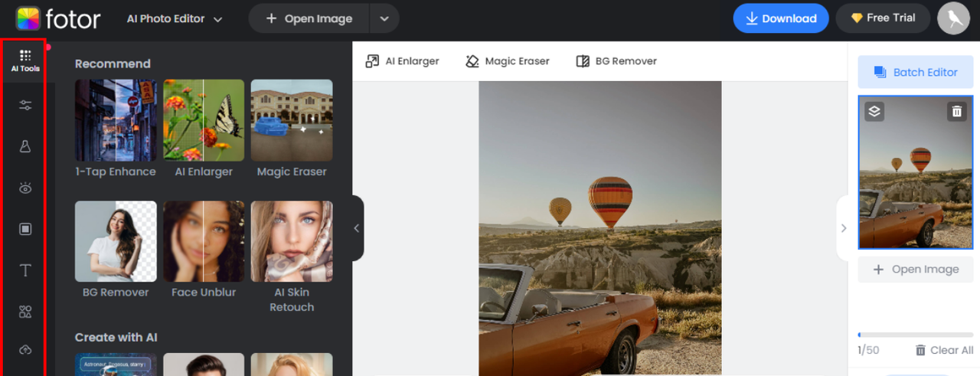Open the Beauty eye sidebar icon

pyautogui.click(x=25, y=188)
